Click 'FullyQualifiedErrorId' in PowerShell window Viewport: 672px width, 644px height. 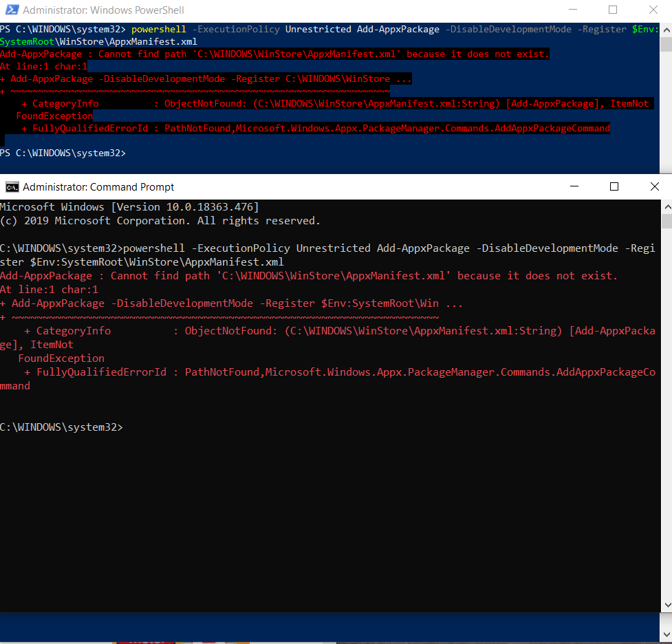click(x=90, y=128)
